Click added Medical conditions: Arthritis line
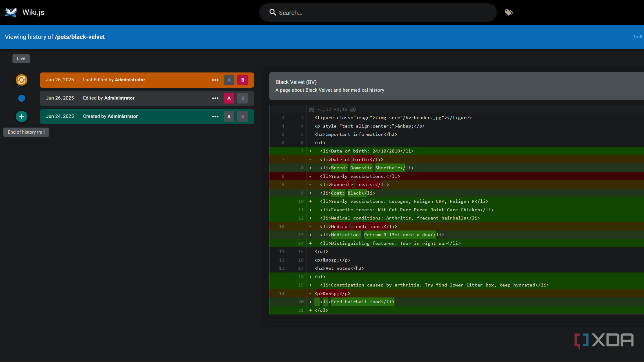This screenshot has width=644, height=362. point(457,218)
